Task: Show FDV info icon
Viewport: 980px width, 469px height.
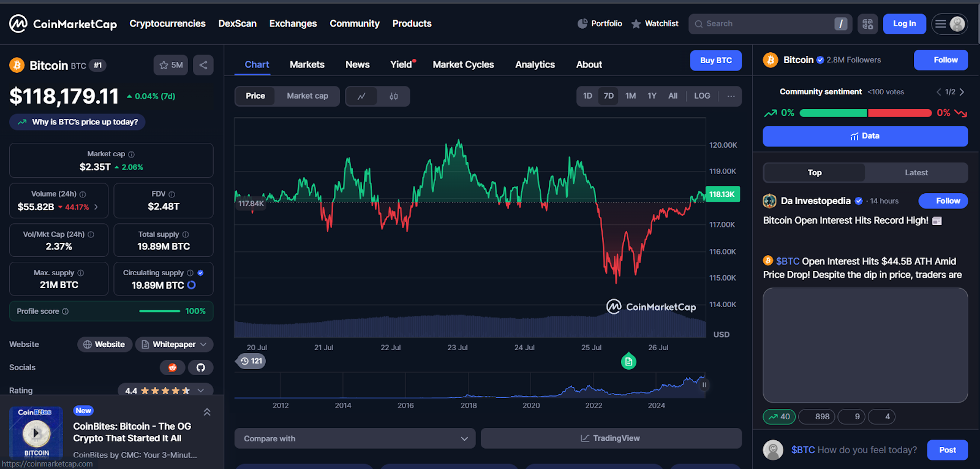Action: click(x=171, y=194)
